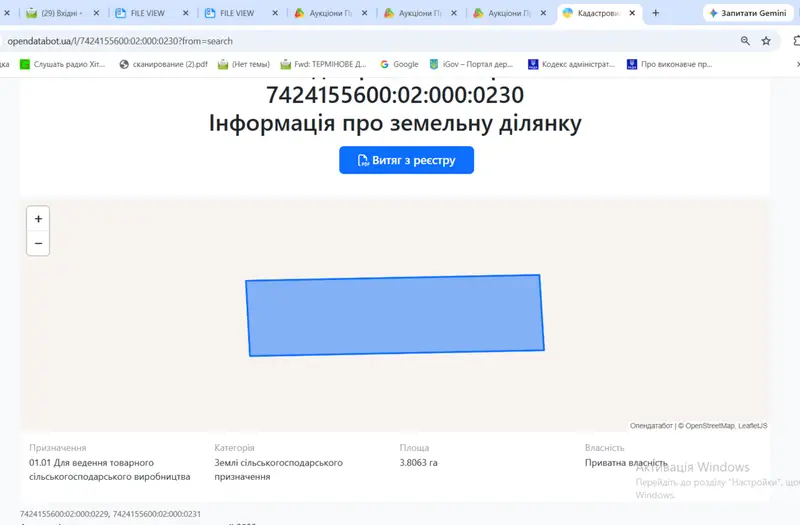This screenshot has height=525, width=800.
Task: Close the 'Кадастрови' tab
Action: pyautogui.click(x=632, y=13)
